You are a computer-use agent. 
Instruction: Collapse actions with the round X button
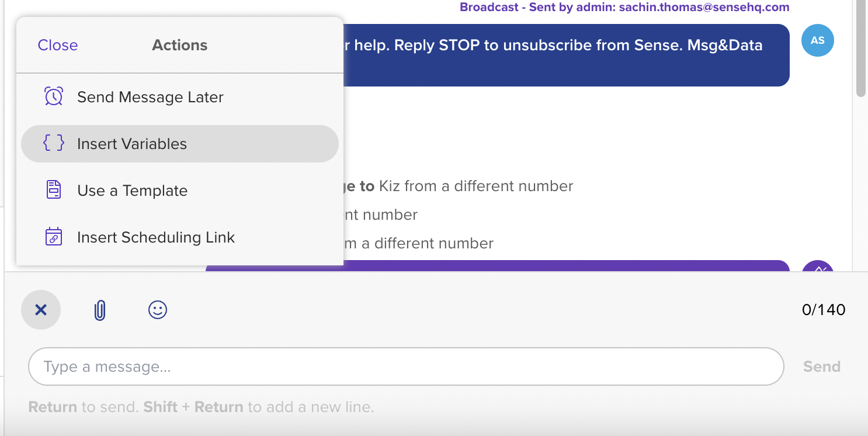pyautogui.click(x=41, y=310)
